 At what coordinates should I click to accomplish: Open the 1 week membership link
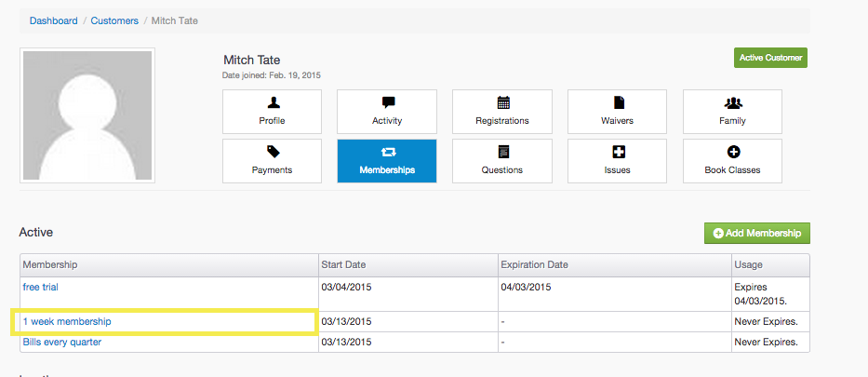pyautogui.click(x=67, y=321)
